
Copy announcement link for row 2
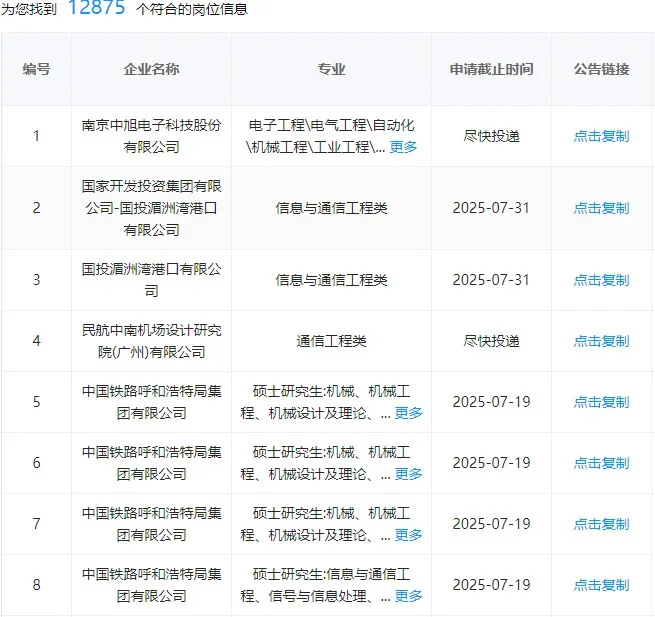(601, 208)
